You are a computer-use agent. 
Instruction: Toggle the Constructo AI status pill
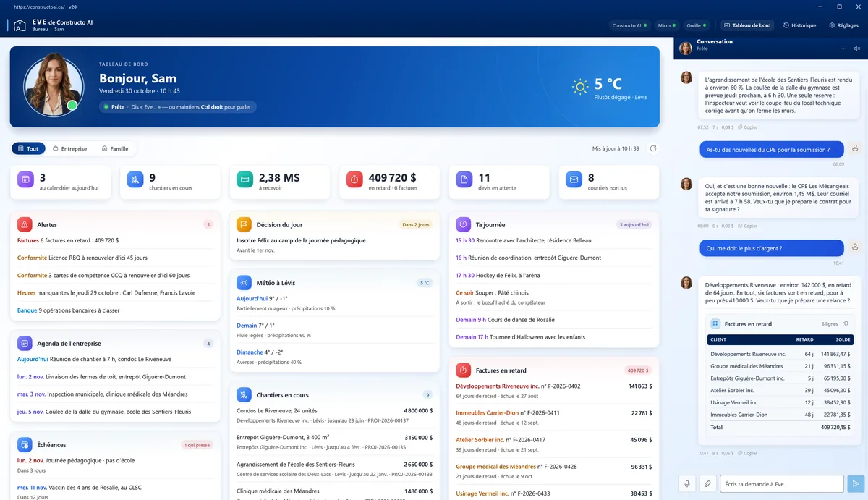click(629, 25)
